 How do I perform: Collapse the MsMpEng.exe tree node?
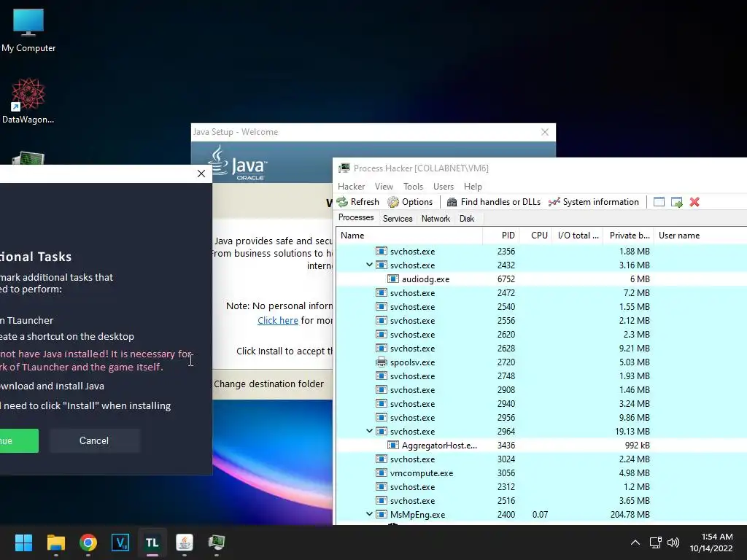click(x=369, y=514)
